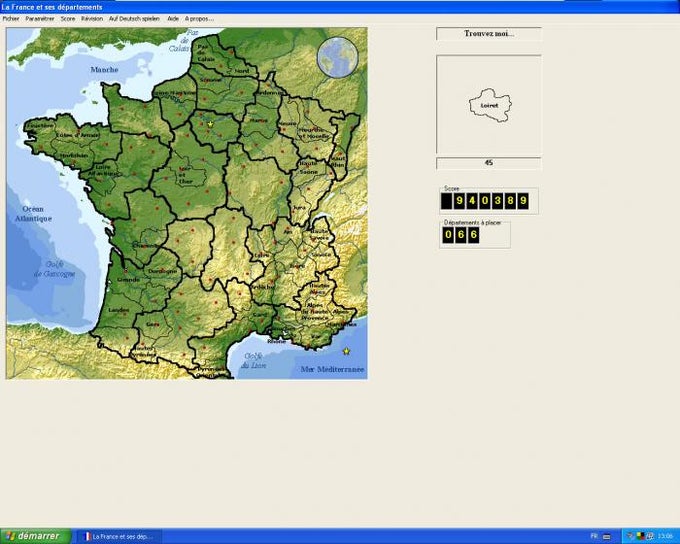Click the taskbar clock
This screenshot has height=544, width=680.
(666, 537)
